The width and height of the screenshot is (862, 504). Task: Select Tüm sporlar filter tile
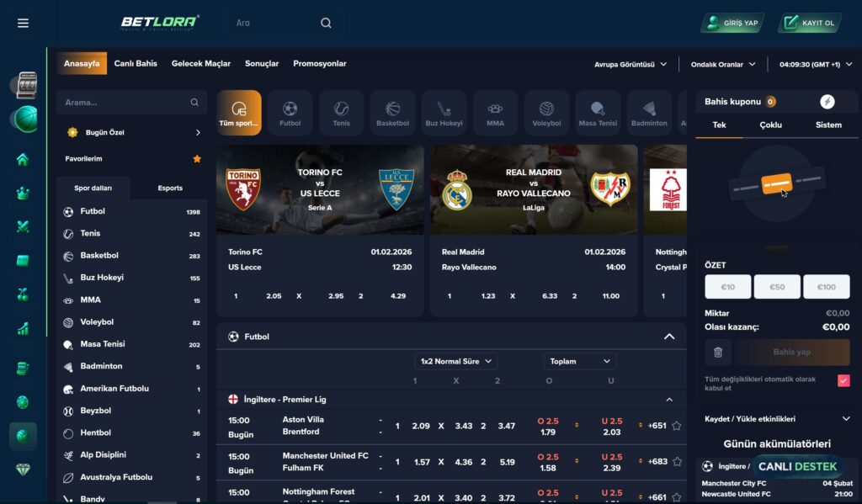pos(239,114)
